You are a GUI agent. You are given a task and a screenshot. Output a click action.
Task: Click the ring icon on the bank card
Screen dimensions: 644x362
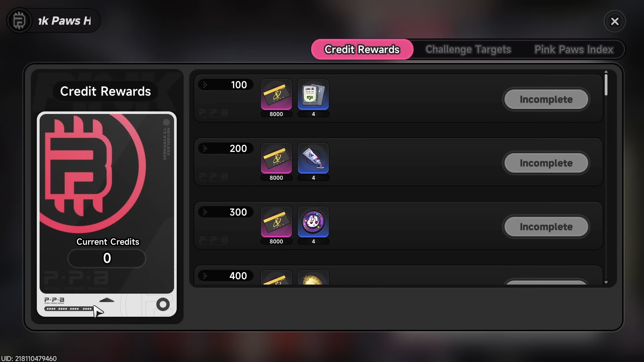pos(163,304)
